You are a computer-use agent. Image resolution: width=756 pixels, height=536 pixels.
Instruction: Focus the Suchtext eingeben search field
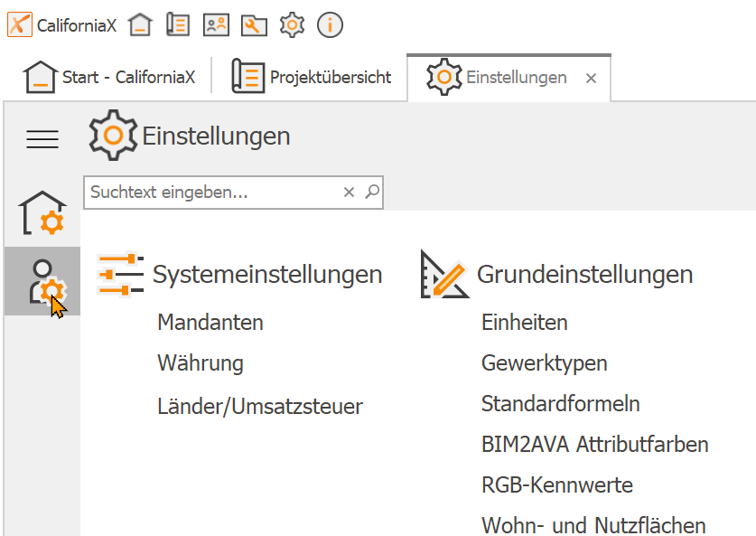coord(212,192)
